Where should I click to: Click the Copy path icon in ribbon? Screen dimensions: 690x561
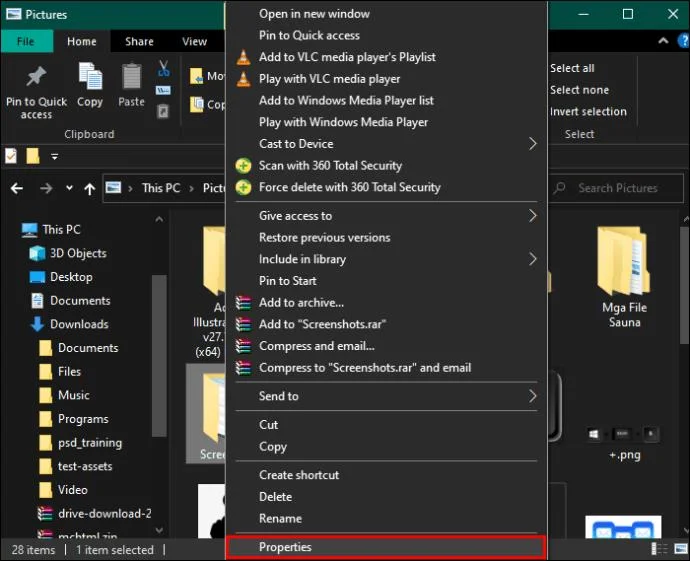coord(163,90)
